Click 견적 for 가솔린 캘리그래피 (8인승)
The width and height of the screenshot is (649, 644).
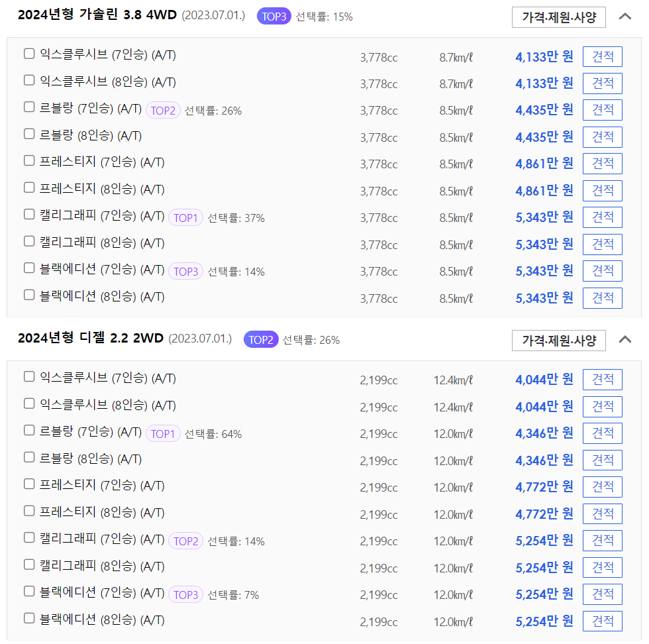click(602, 244)
